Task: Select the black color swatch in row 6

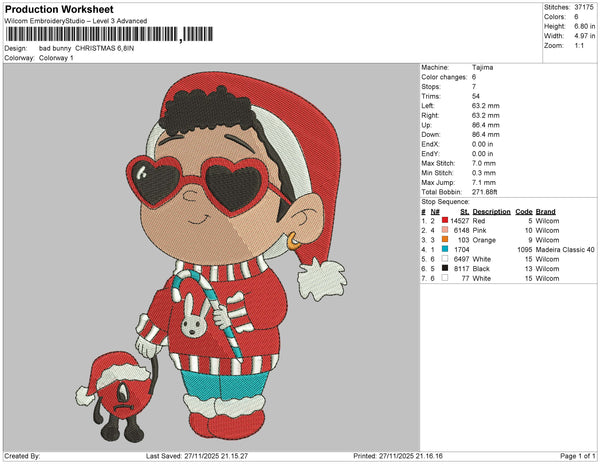Action: (x=443, y=269)
